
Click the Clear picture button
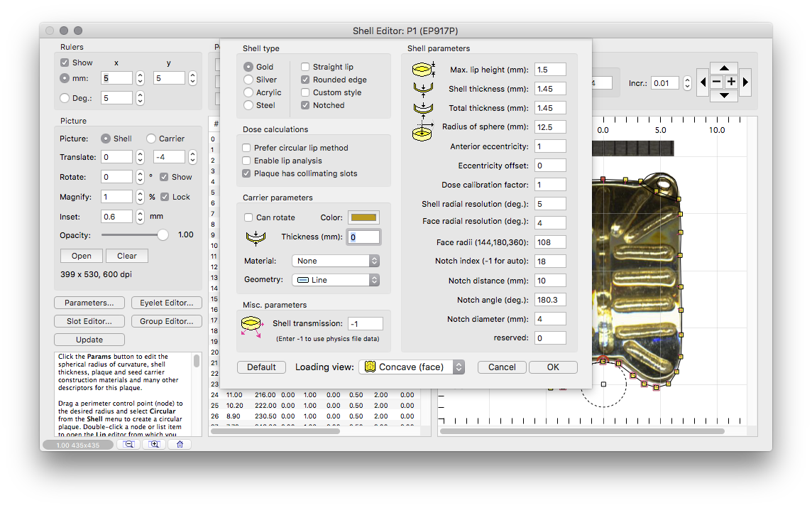pos(127,256)
